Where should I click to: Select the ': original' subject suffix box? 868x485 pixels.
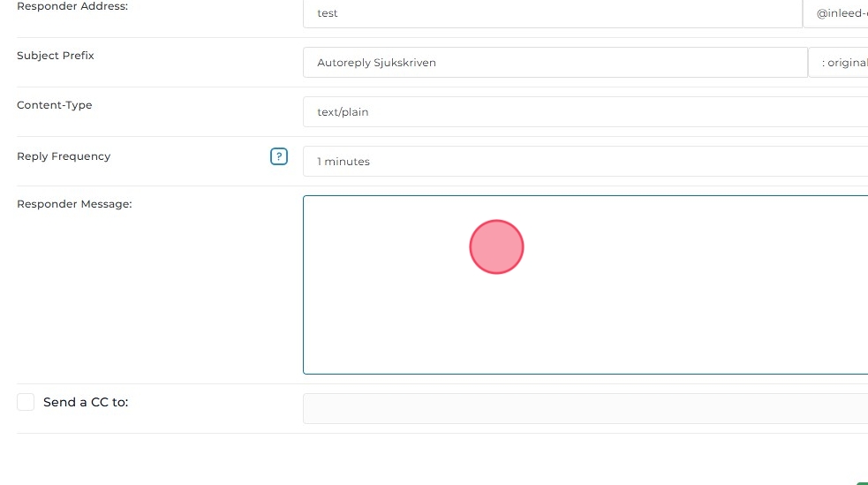840,63
